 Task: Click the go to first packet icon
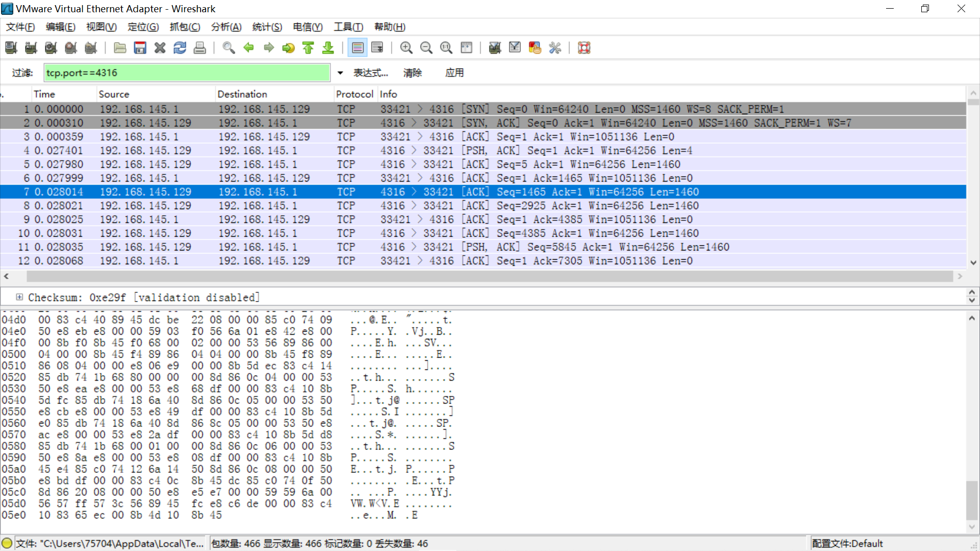[308, 48]
